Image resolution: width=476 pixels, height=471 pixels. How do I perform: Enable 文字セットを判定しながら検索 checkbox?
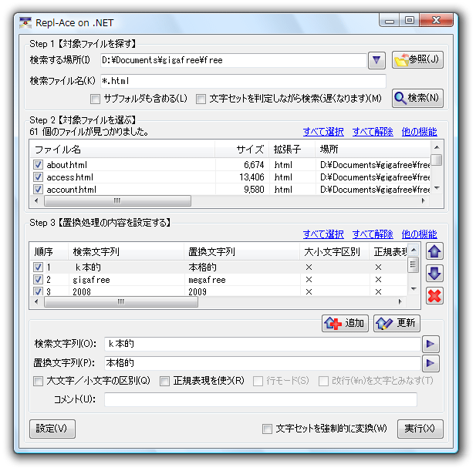201,99
